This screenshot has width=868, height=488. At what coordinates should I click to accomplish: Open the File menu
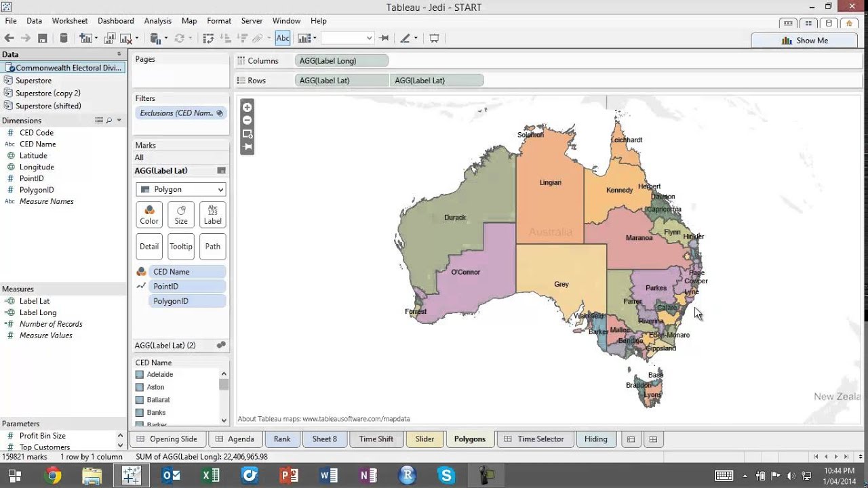tap(11, 21)
